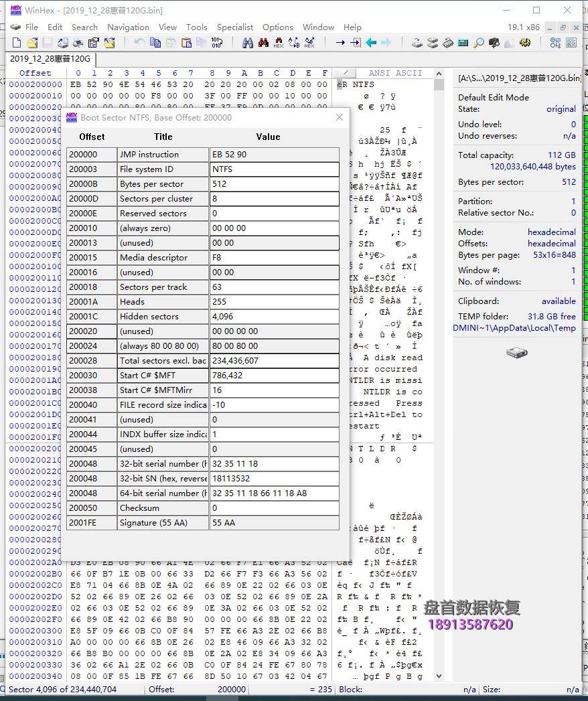The width and height of the screenshot is (588, 701).
Task: Click State value 'original' in info panel
Action: (561, 109)
